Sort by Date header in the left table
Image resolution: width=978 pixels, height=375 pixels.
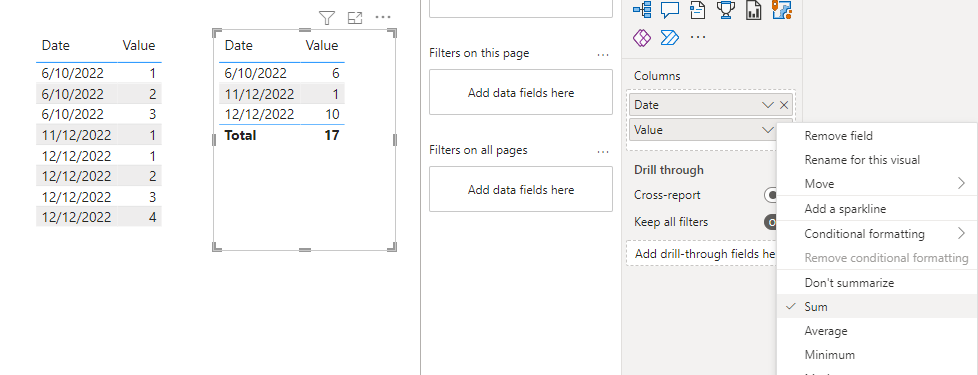[56, 45]
